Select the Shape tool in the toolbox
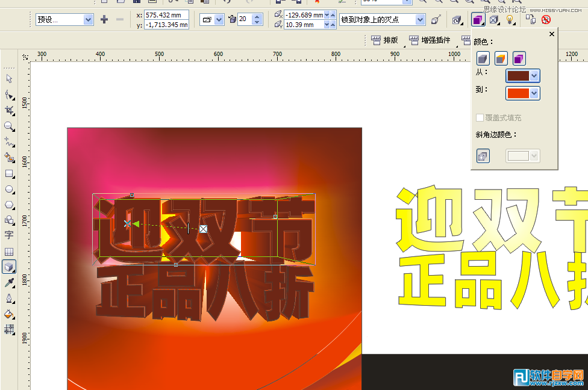 (x=8, y=94)
